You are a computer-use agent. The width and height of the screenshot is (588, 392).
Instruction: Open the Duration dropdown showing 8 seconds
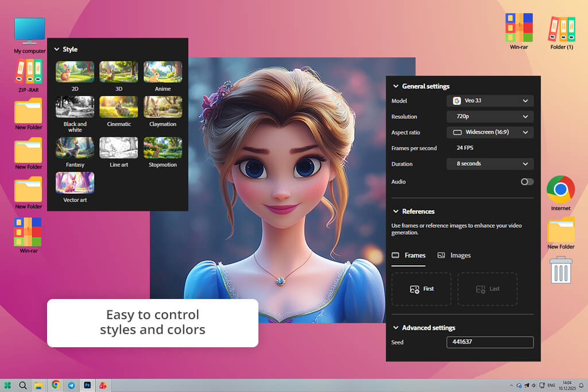coord(490,164)
